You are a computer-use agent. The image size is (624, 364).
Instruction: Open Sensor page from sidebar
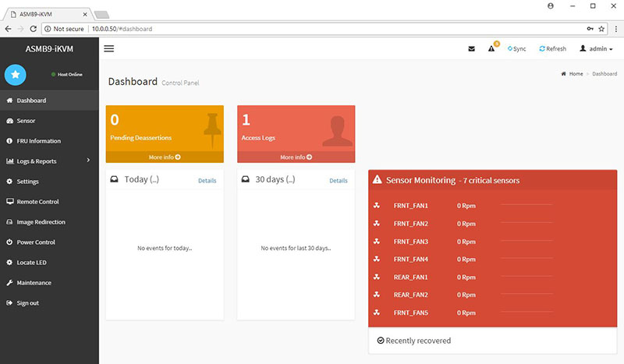(26, 121)
